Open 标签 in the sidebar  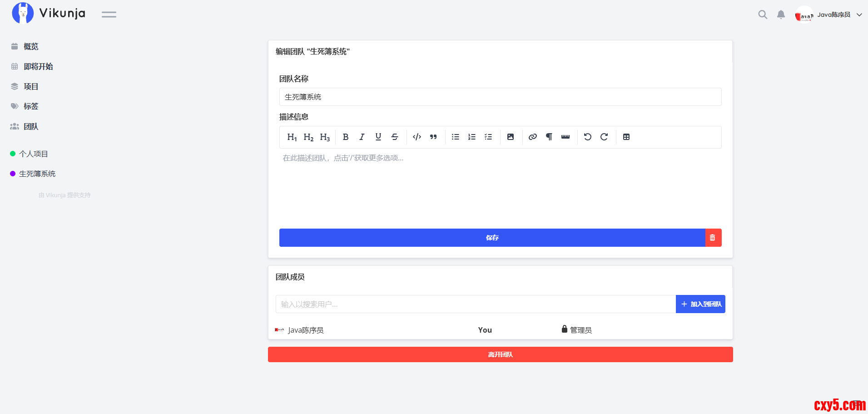coord(31,106)
